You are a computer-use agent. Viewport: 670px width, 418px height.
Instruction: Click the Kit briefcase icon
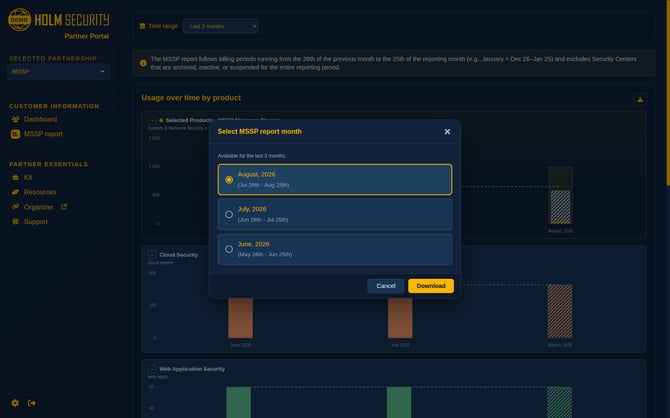point(15,177)
